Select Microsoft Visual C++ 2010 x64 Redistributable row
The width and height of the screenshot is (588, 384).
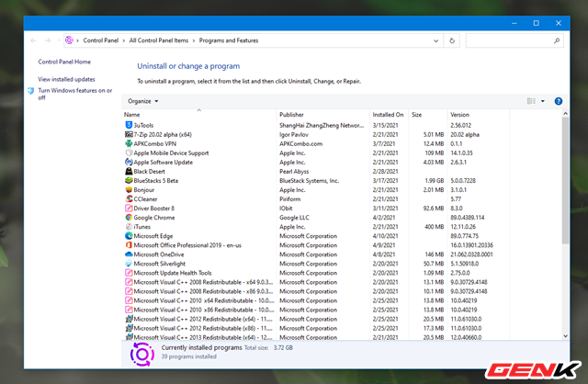pos(315,300)
